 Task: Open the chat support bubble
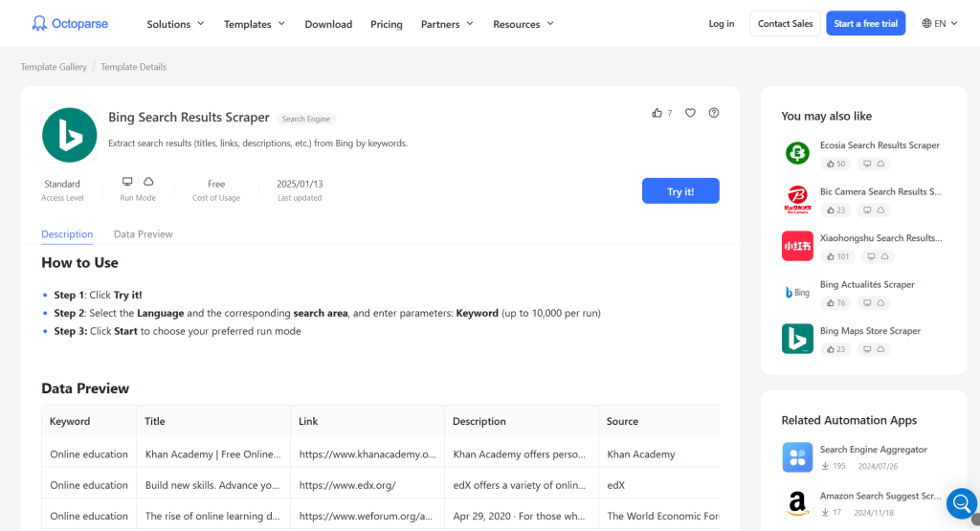click(960, 501)
